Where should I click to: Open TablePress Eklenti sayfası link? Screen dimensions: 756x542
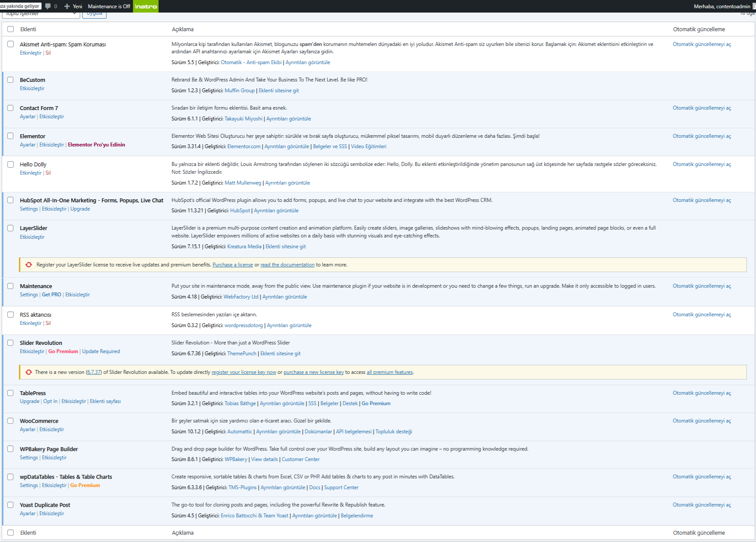tap(105, 401)
